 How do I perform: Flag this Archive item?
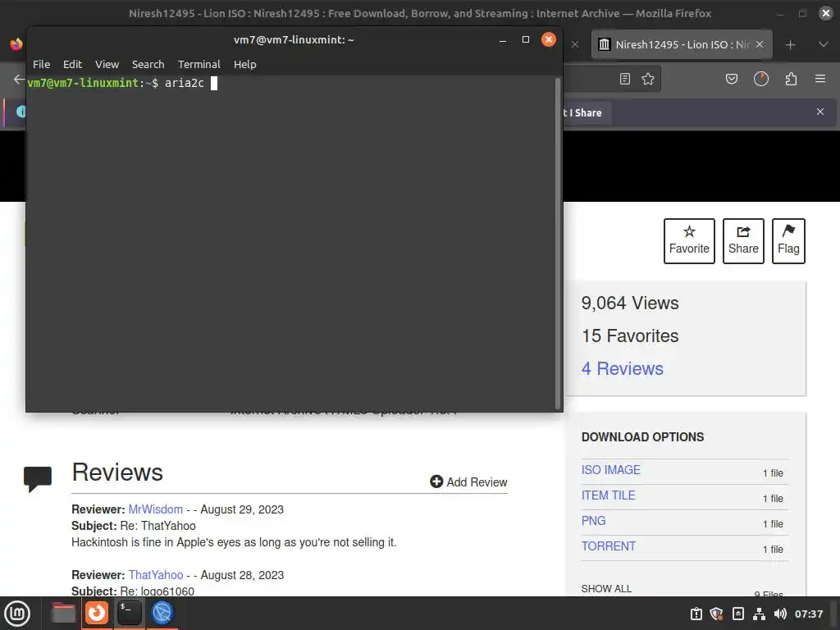pos(788,241)
